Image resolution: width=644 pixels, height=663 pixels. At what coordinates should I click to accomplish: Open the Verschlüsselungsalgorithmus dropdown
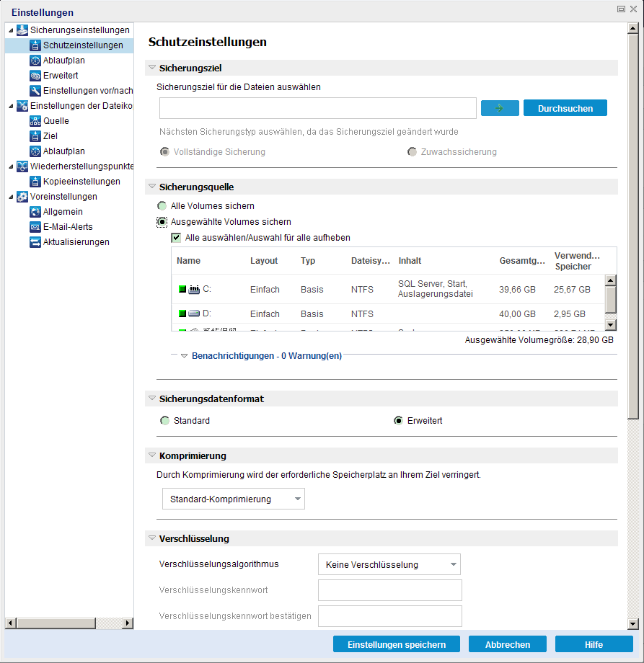(x=389, y=564)
